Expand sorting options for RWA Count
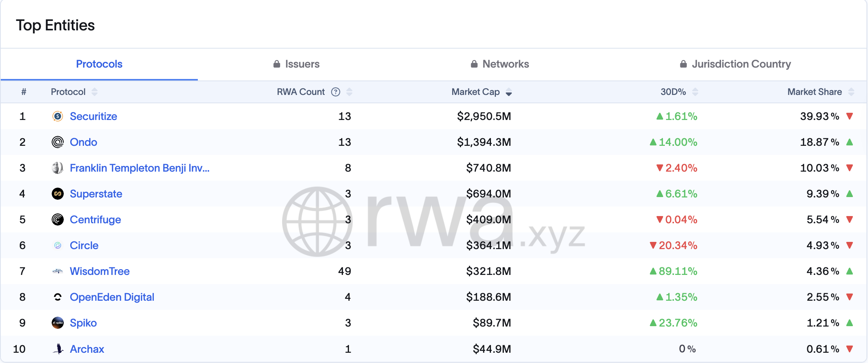 click(x=349, y=92)
